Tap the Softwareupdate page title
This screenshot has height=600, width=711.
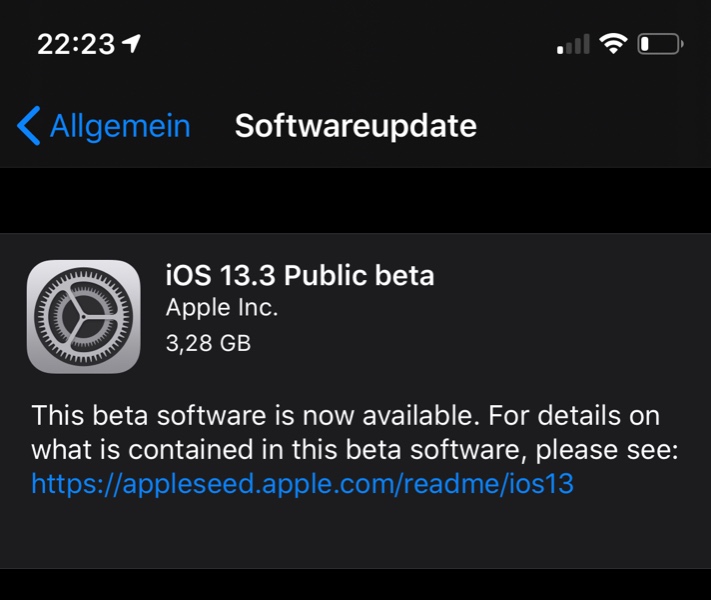click(x=355, y=127)
